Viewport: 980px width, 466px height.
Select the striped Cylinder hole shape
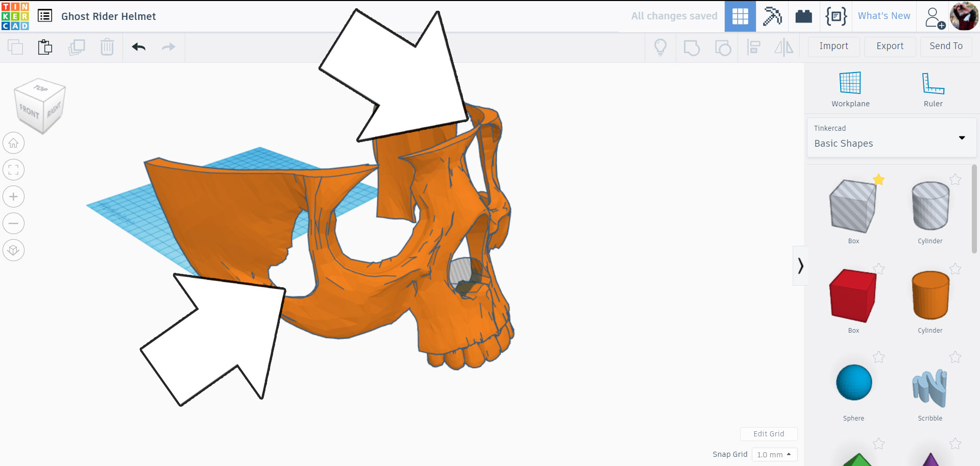click(x=930, y=206)
